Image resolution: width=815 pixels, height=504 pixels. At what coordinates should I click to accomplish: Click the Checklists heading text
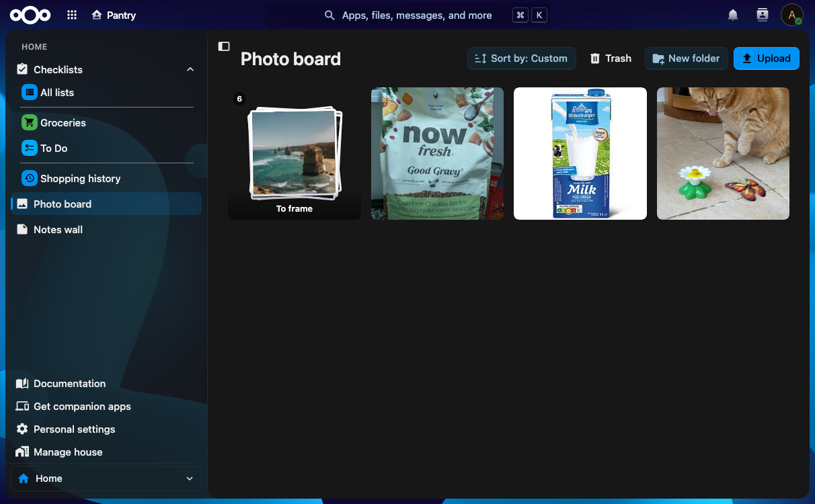pos(58,69)
